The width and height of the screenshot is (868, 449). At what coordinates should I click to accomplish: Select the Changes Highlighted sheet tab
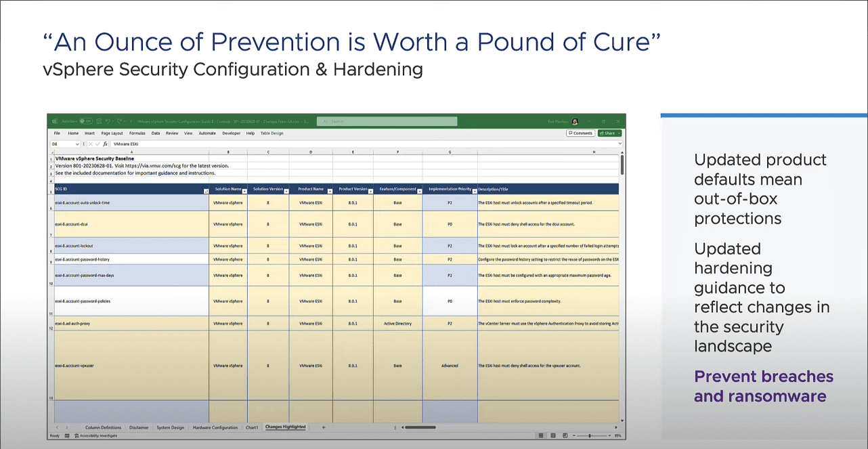285,427
